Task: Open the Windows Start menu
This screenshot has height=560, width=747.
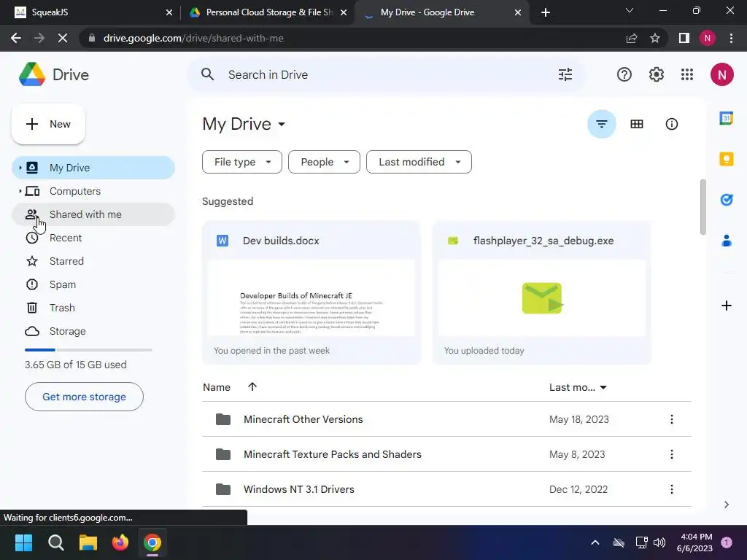Action: pos(23,542)
